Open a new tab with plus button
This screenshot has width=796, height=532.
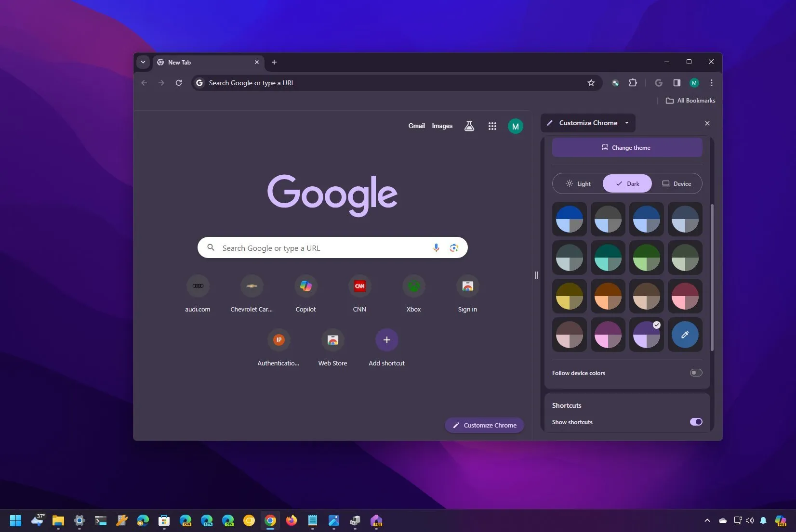click(x=274, y=62)
